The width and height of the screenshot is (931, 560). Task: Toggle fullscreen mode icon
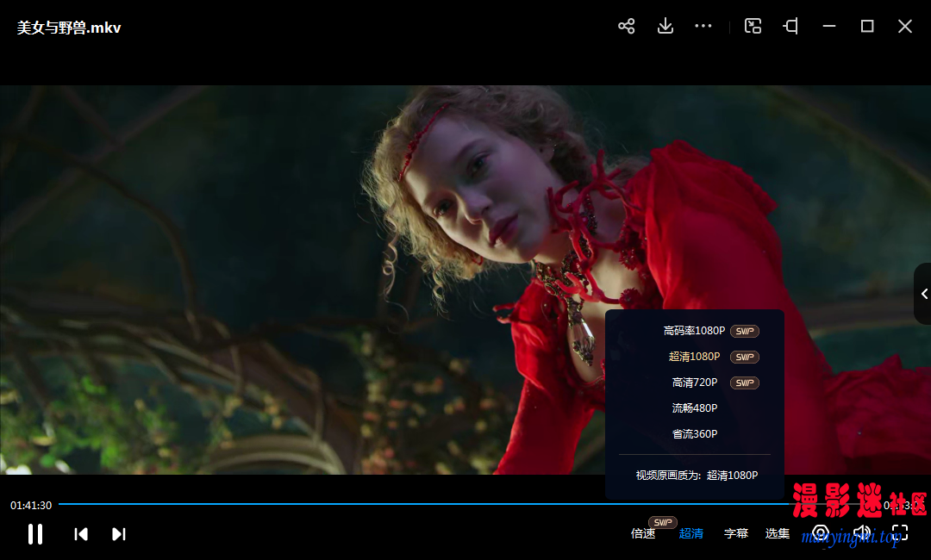click(900, 532)
